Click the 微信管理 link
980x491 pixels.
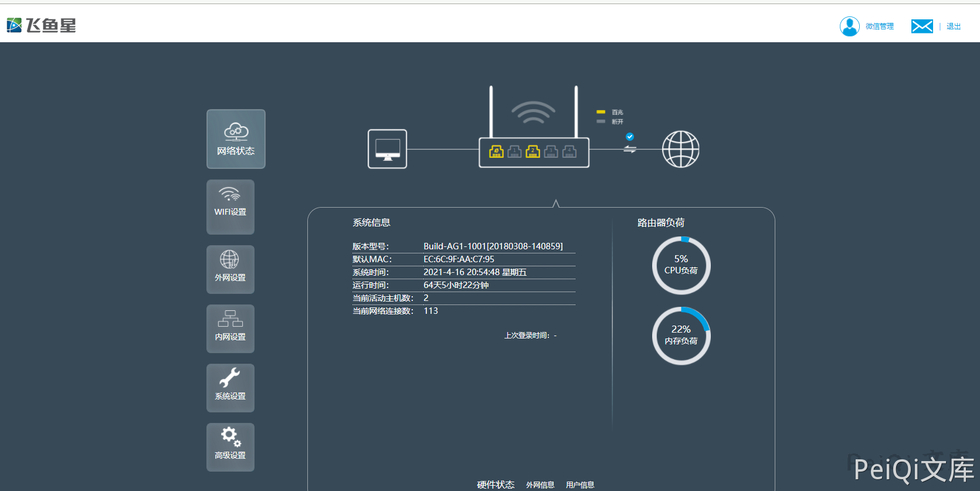point(880,26)
